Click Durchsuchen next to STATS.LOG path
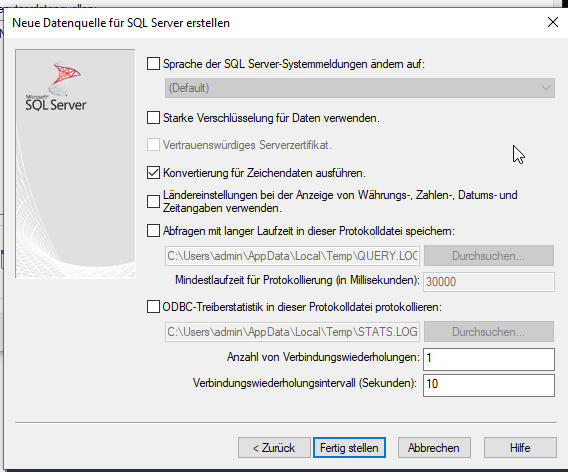The image size is (568, 472). [489, 332]
